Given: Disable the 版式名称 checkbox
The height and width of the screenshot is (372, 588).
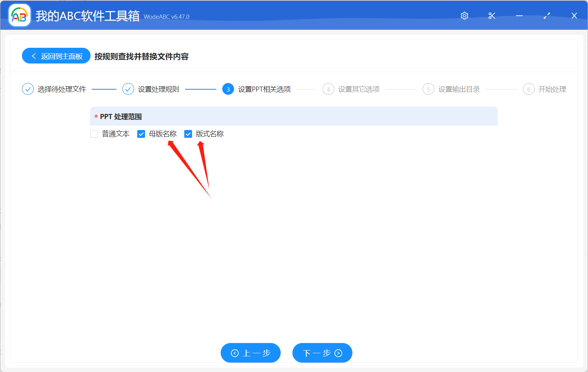Looking at the screenshot, I should click(188, 134).
